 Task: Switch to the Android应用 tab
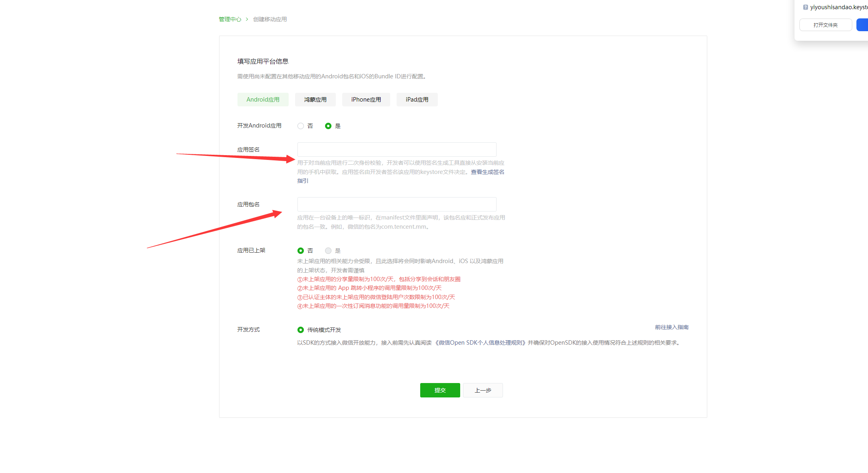click(x=263, y=100)
